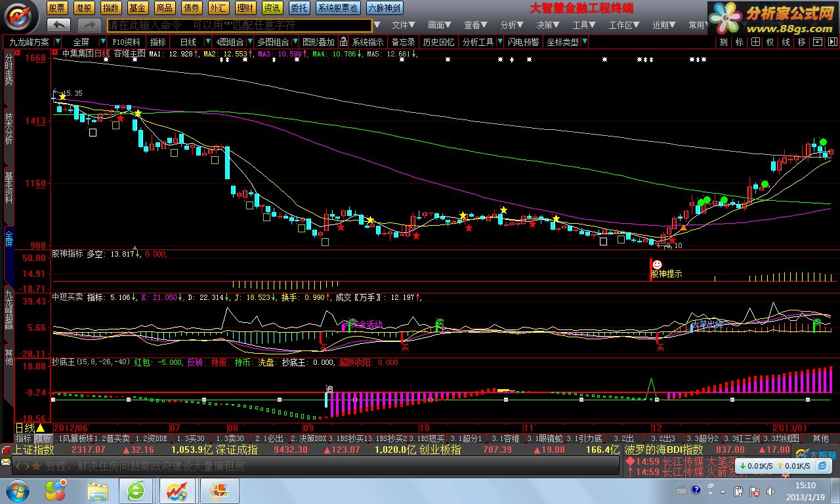Image resolution: width=840 pixels, height=504 pixels.
Task: Click the window restore panel icon
Action: click(x=818, y=42)
